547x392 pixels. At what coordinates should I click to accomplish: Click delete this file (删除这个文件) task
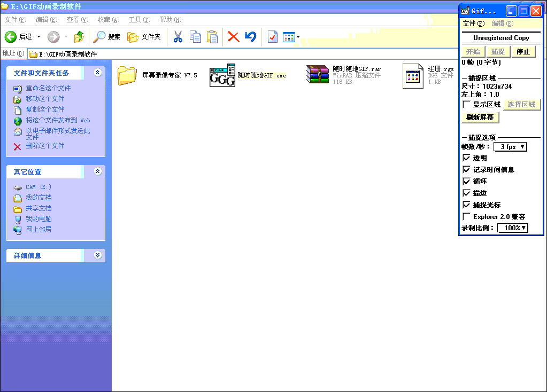pos(45,146)
